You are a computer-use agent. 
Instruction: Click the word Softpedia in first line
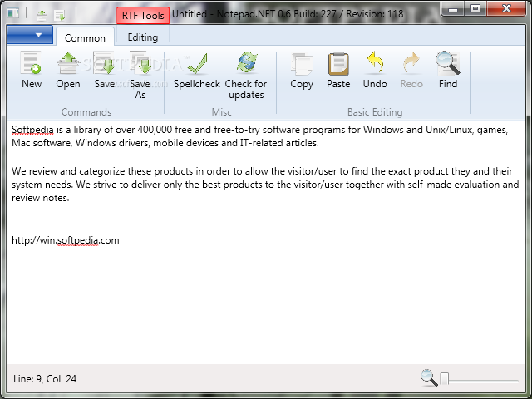(32, 130)
